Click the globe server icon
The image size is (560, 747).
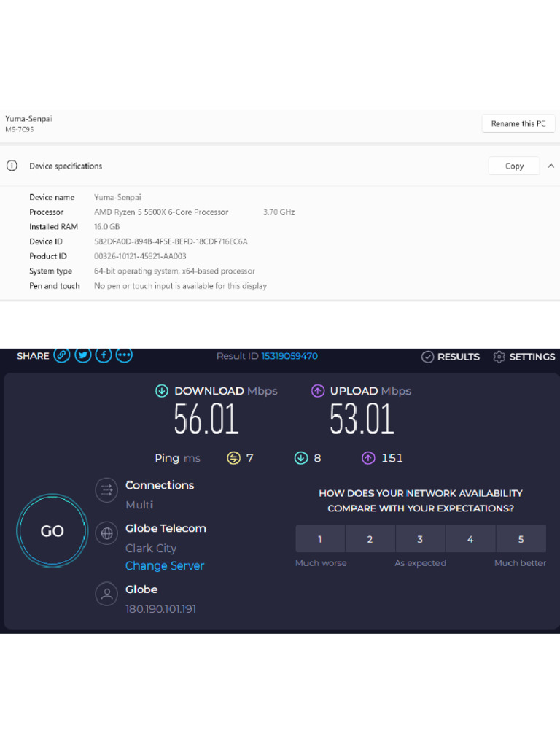coord(106,533)
